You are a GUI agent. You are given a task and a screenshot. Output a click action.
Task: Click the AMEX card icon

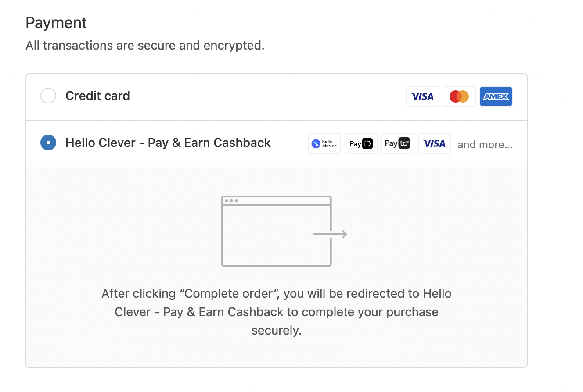pos(496,96)
